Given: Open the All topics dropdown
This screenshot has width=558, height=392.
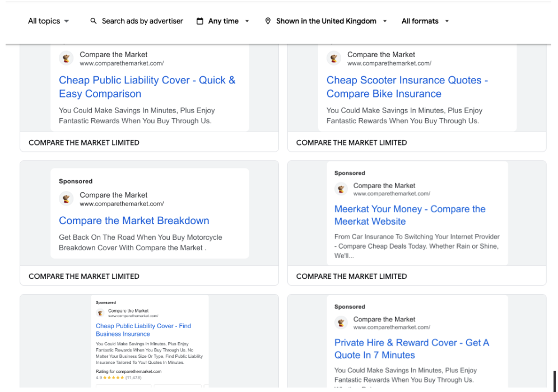Looking at the screenshot, I should (x=48, y=21).
